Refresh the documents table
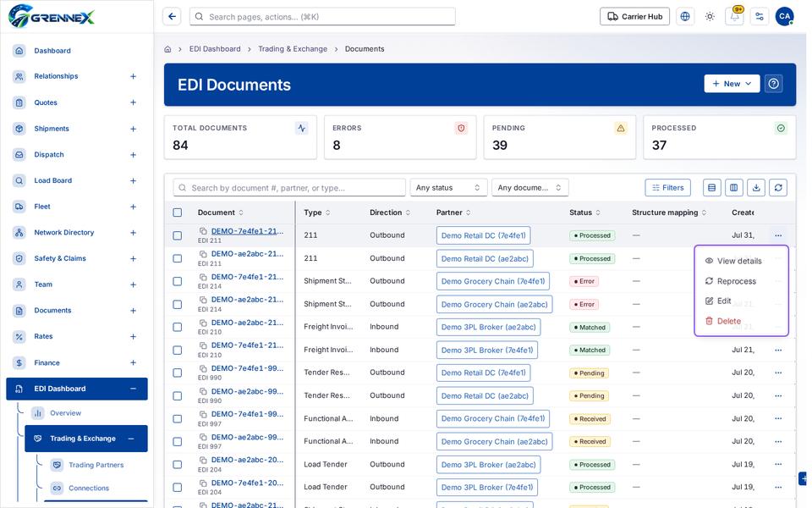 click(x=778, y=188)
